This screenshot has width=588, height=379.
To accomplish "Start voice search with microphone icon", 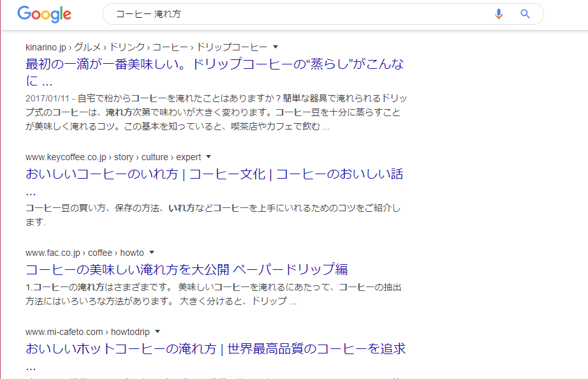I will 498,14.
